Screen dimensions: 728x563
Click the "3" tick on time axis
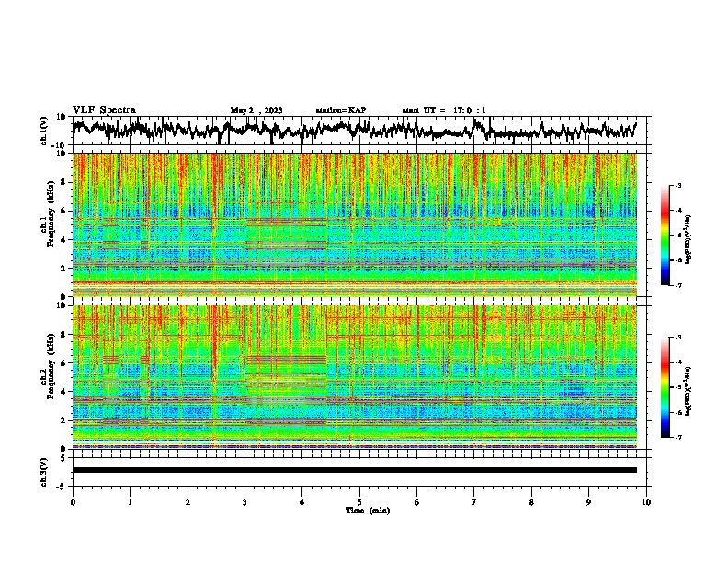coord(245,502)
